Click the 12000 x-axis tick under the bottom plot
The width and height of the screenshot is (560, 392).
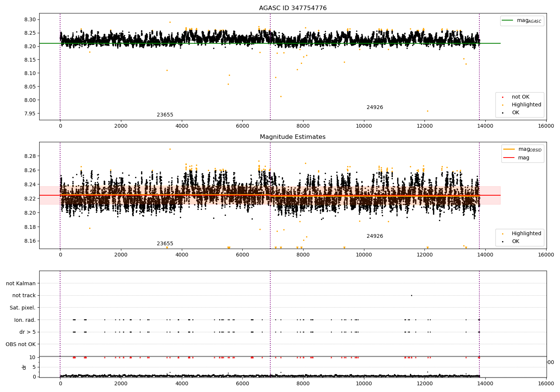[424, 384]
